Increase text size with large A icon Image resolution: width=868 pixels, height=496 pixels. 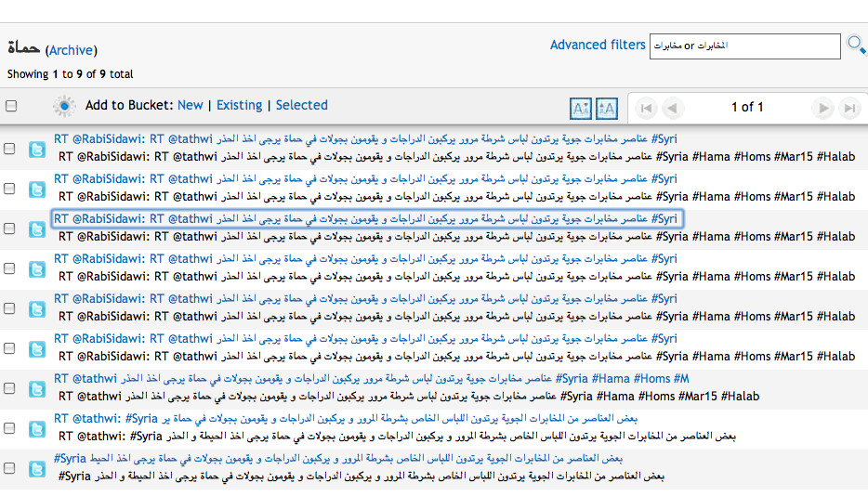tap(607, 108)
